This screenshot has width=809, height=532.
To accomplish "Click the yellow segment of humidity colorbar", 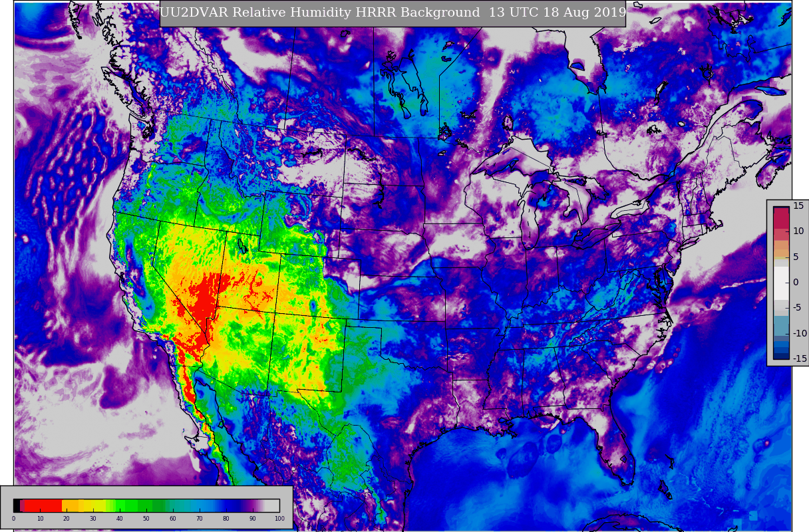I will (x=93, y=505).
